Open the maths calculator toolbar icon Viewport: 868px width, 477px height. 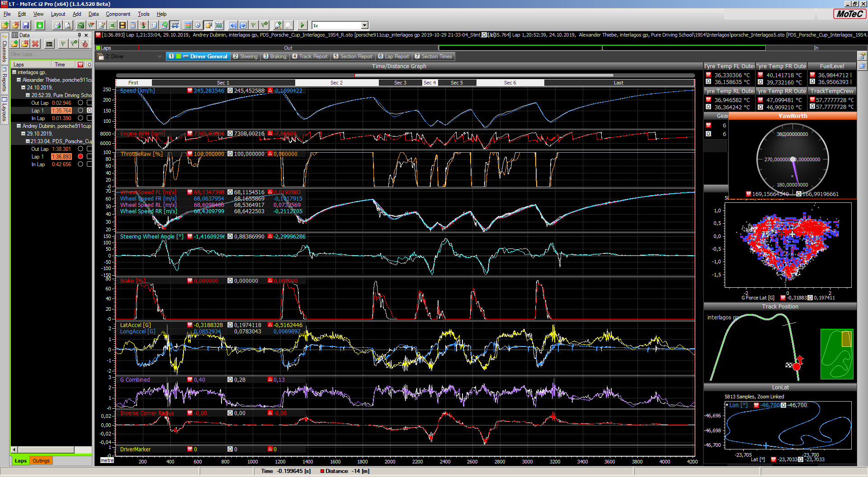133,25
